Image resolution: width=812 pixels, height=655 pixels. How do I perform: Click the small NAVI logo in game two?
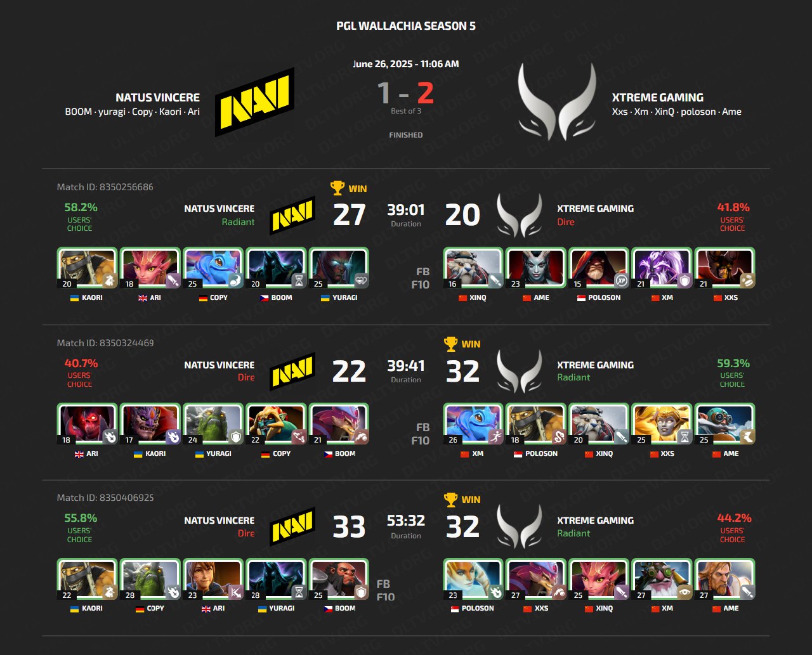point(292,371)
